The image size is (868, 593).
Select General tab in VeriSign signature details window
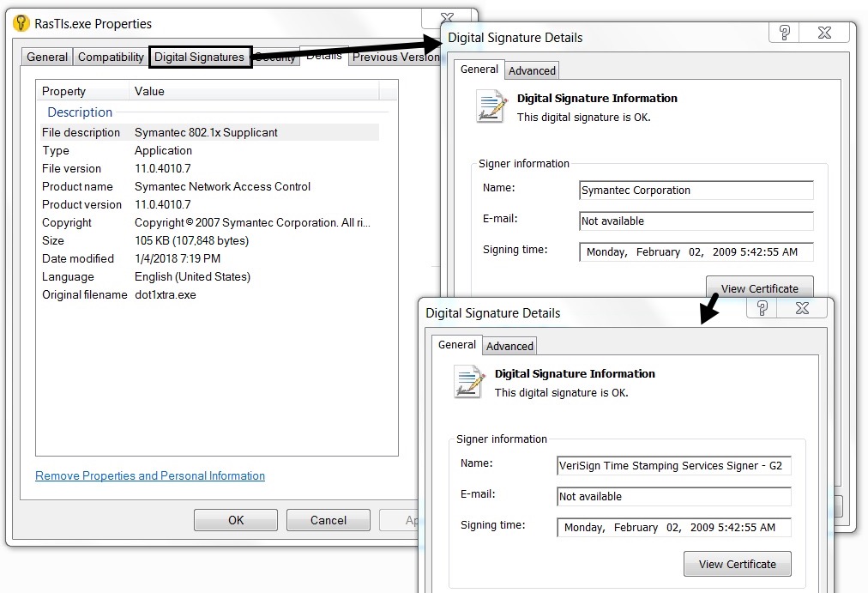pyautogui.click(x=456, y=345)
